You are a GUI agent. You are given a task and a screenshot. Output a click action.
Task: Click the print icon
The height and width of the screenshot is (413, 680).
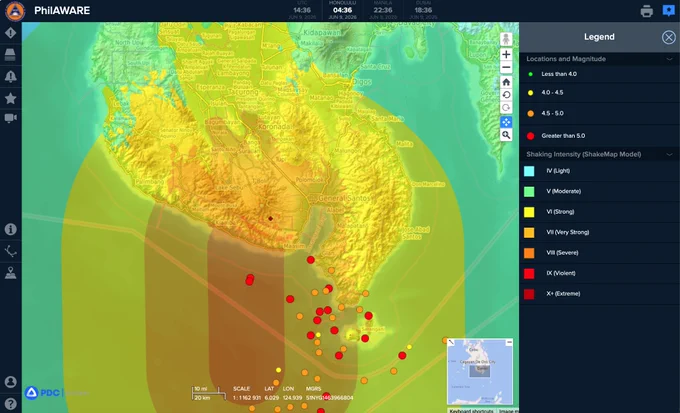click(x=647, y=11)
